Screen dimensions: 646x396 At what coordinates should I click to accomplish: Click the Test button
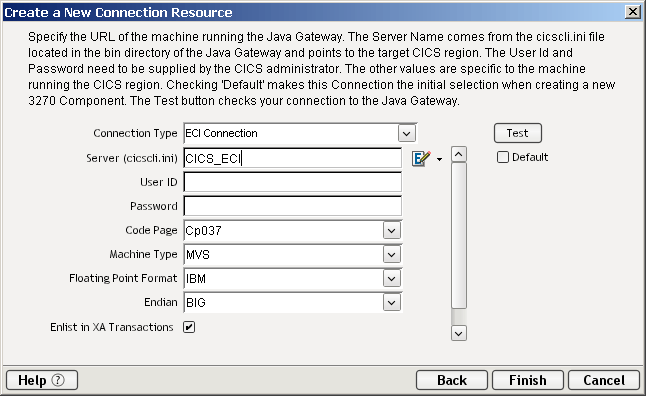pyautogui.click(x=518, y=133)
